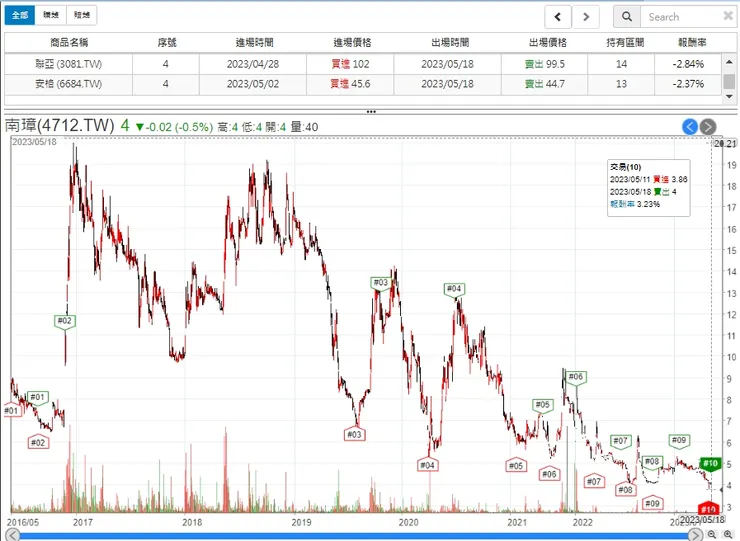
Task: Click the filled red #10 buy marker
Action: [x=708, y=507]
